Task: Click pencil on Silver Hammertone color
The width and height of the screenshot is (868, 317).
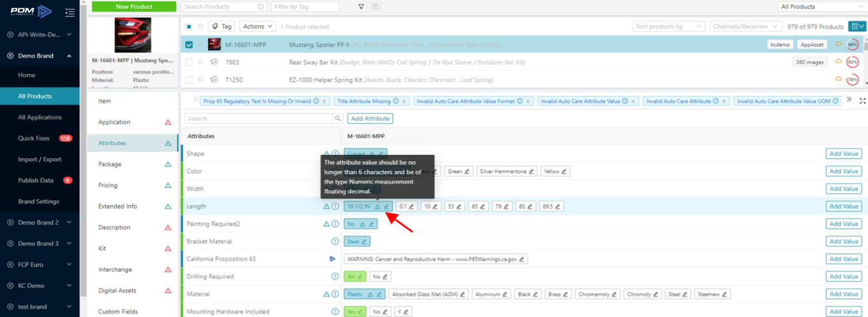Action: pyautogui.click(x=531, y=172)
